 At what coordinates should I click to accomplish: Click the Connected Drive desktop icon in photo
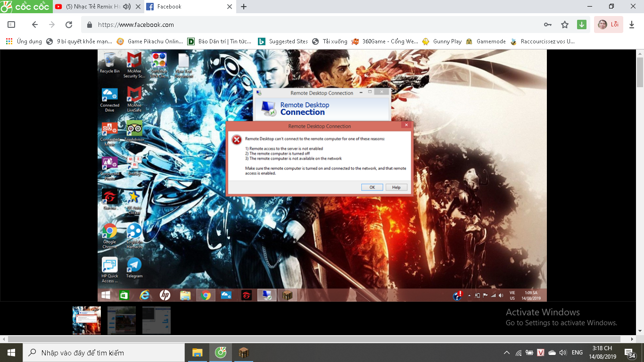click(110, 99)
